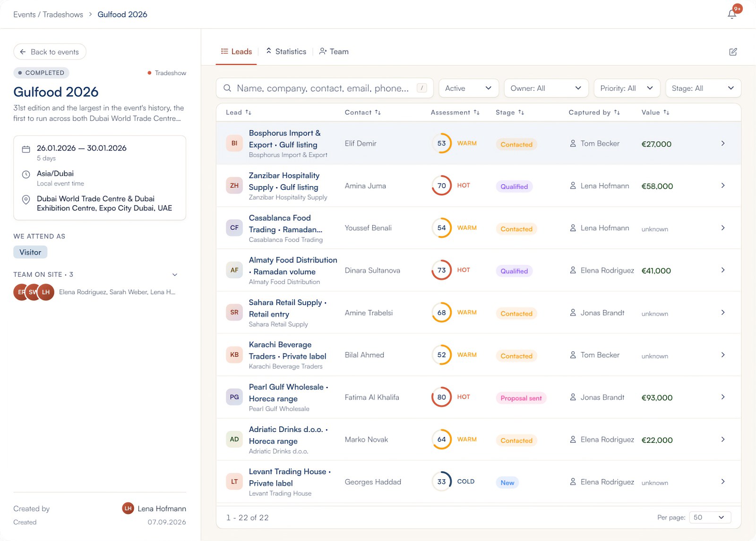Sort by the Assessment column arrows

tap(476, 112)
